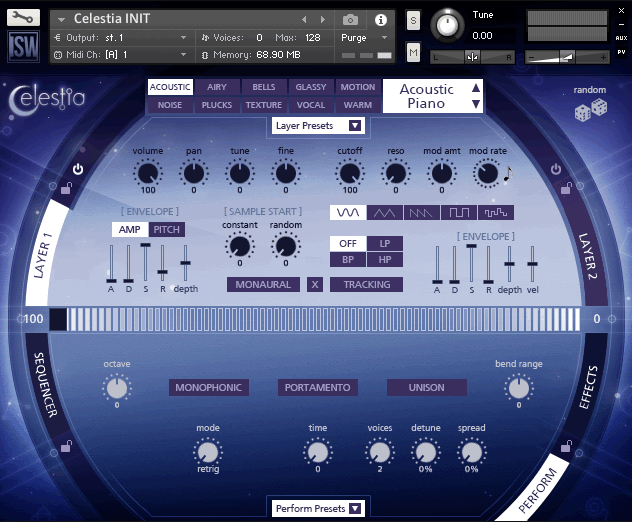Click the Perform padlock icon

pyautogui.click(x=566, y=446)
